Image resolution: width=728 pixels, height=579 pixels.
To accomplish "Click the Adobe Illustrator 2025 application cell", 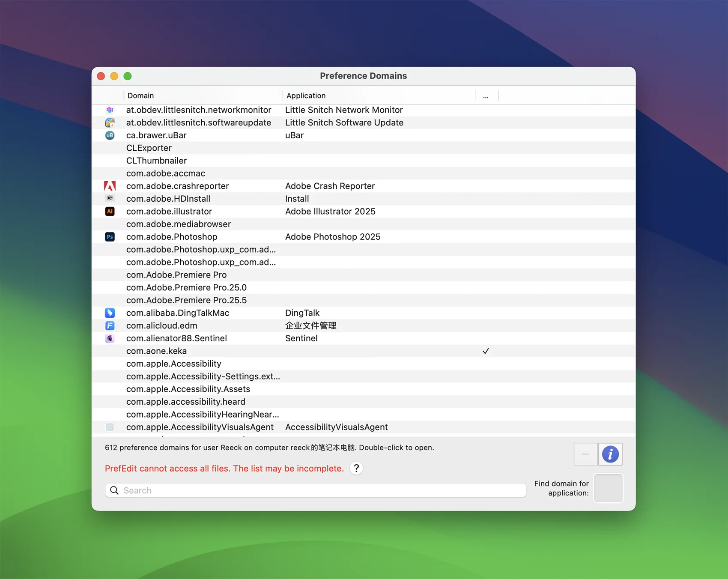I will point(330,212).
